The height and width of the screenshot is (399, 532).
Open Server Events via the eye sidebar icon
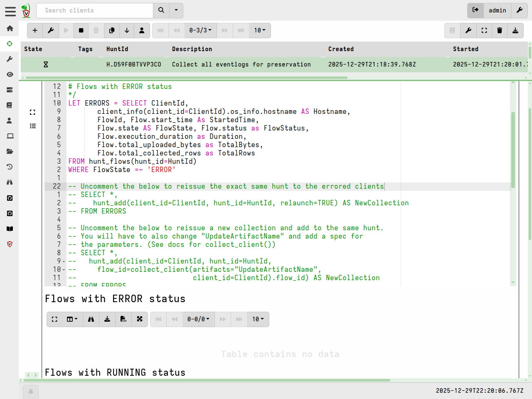click(x=10, y=74)
